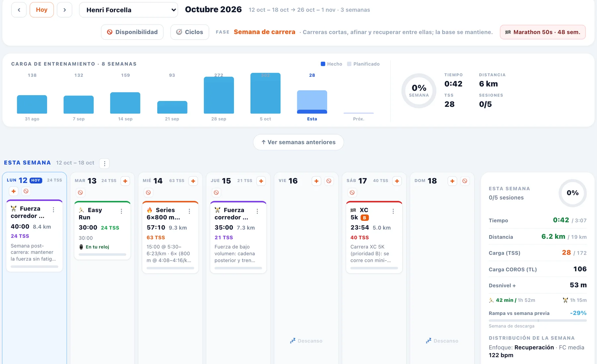Open options menu of Series 6×800 card
This screenshot has width=597, height=364.
click(189, 211)
